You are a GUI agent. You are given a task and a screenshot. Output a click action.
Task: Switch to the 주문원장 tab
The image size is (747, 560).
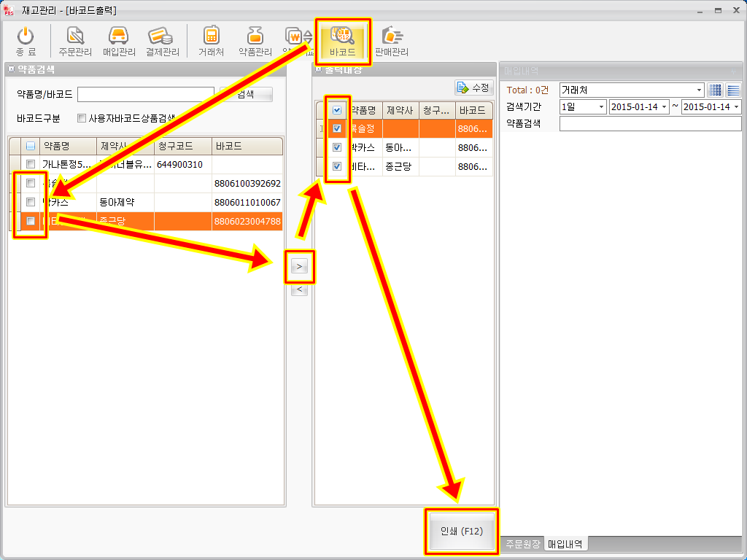[x=523, y=544]
